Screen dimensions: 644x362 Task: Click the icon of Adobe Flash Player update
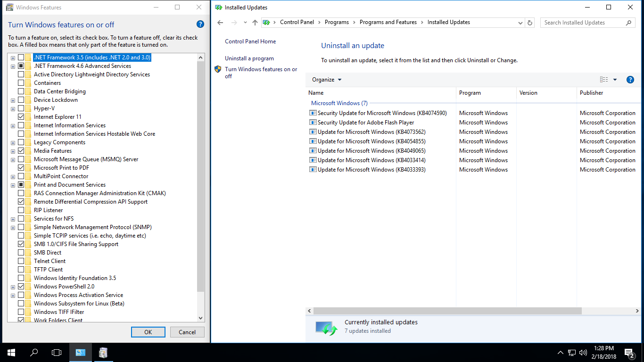point(313,123)
